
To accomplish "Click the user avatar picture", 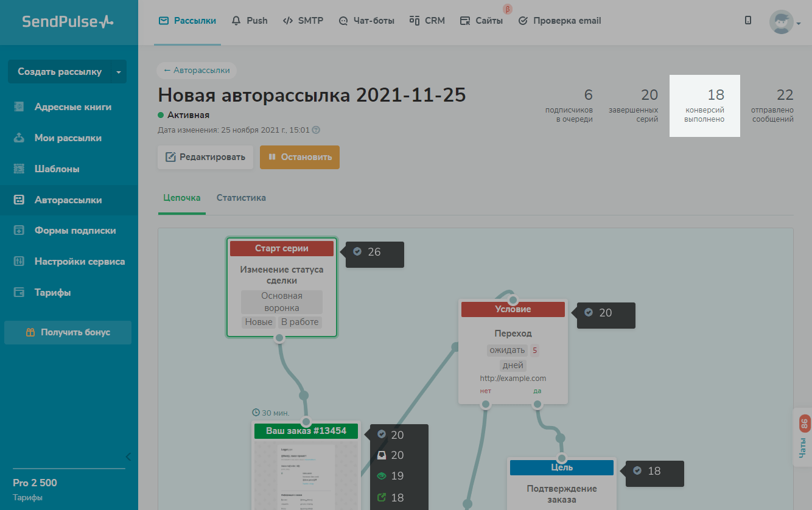I will [781, 22].
